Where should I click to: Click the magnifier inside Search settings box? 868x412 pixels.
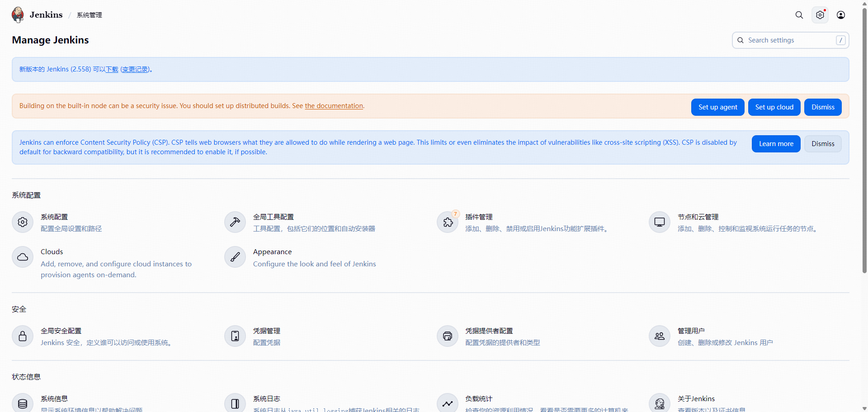pos(741,40)
